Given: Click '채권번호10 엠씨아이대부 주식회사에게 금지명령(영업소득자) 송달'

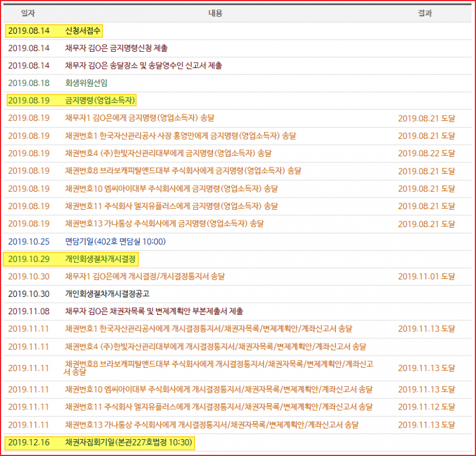Looking at the screenshot, I should coord(171,189).
